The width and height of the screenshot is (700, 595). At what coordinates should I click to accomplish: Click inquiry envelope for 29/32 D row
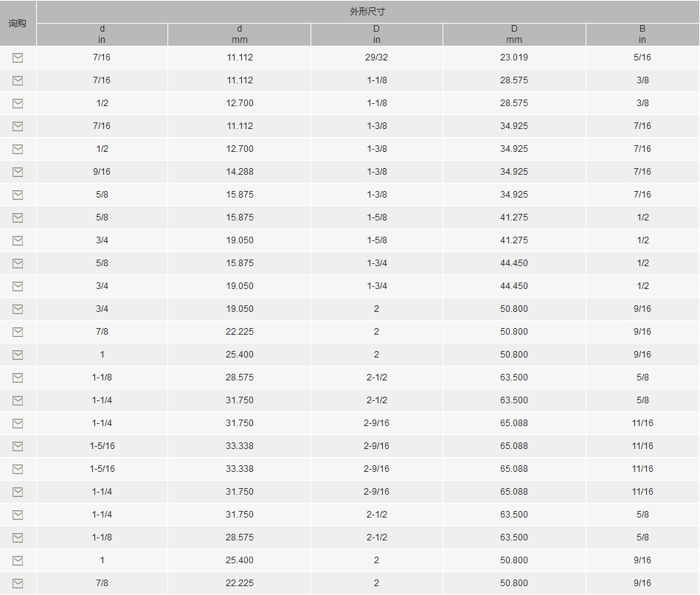18,58
